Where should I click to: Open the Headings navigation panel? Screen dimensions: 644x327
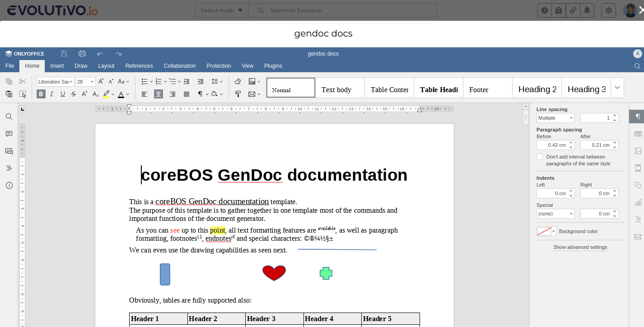pyautogui.click(x=9, y=168)
